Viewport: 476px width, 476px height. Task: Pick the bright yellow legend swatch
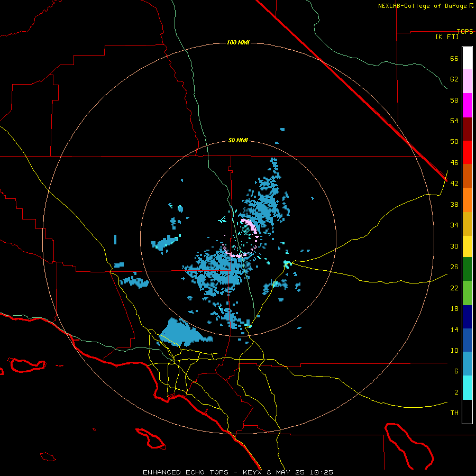[x=467, y=246]
